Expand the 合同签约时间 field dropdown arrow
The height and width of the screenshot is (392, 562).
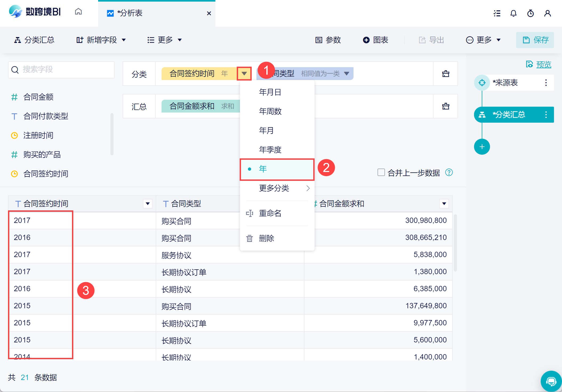click(x=244, y=74)
